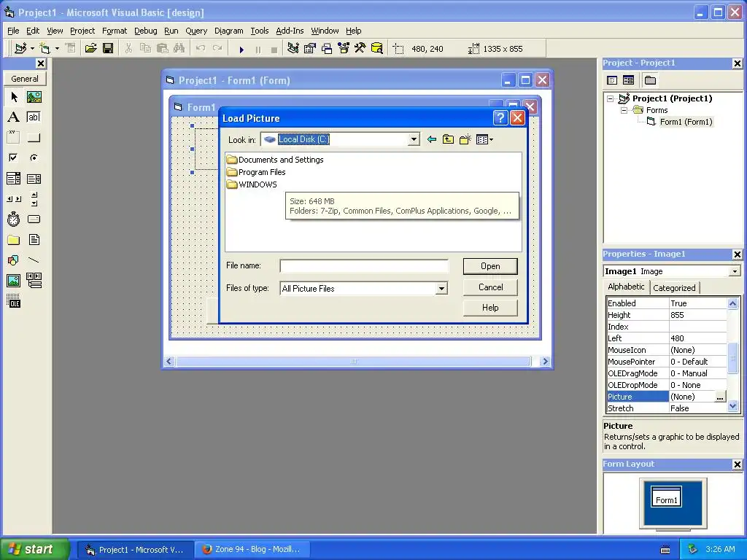Click the Open button in dialog
This screenshot has height=560, width=747.
coord(490,266)
